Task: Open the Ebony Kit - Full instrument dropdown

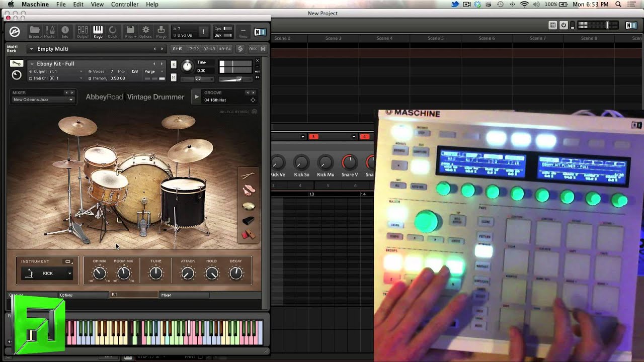Action: tap(31, 64)
